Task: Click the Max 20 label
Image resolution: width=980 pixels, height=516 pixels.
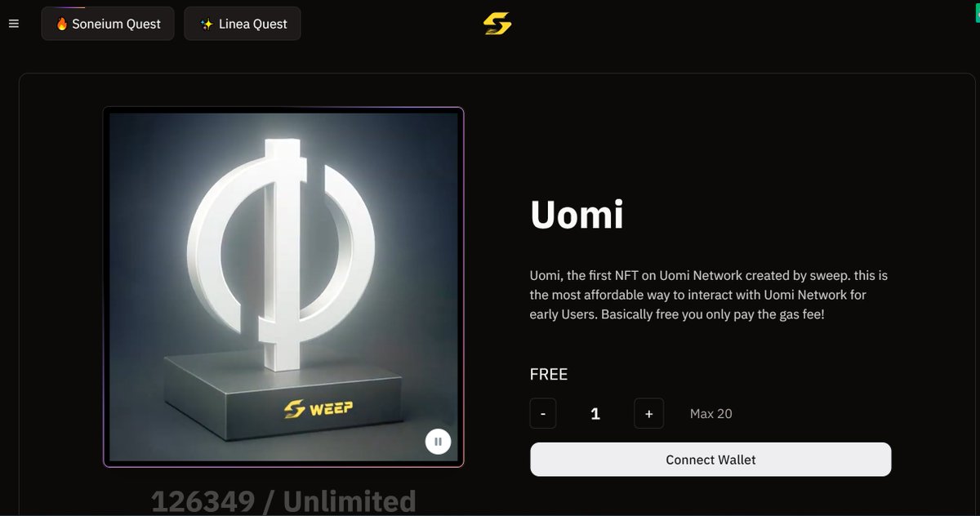Action: point(711,414)
